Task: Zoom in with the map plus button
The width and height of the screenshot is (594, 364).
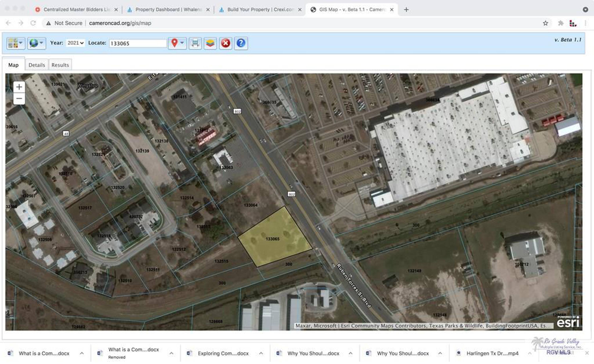Action: point(19,87)
